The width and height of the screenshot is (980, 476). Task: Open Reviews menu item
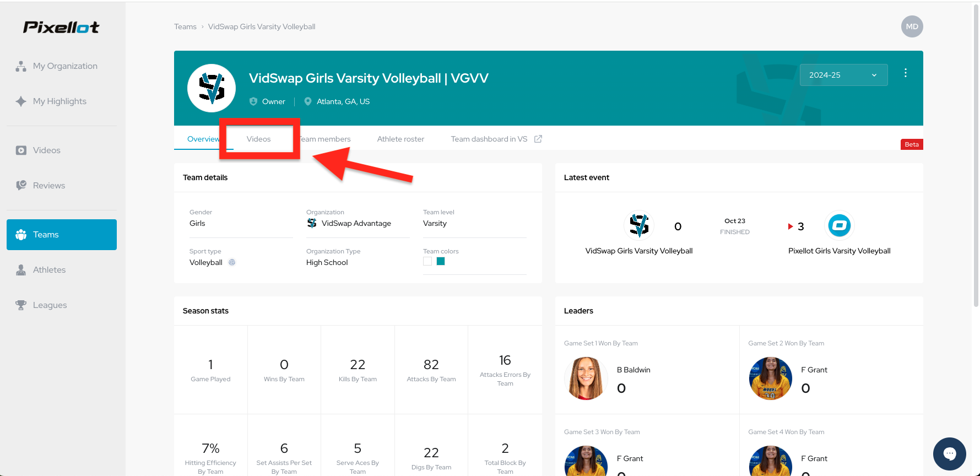(x=62, y=186)
